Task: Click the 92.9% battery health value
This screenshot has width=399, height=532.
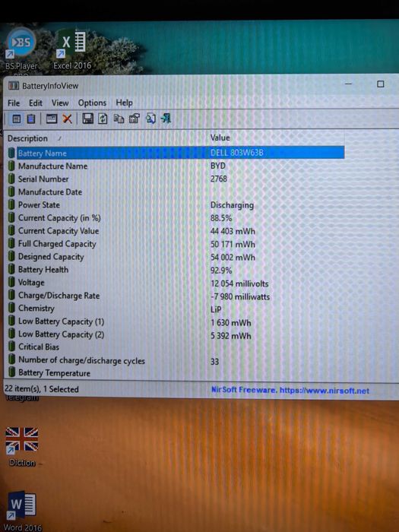Action: click(221, 271)
